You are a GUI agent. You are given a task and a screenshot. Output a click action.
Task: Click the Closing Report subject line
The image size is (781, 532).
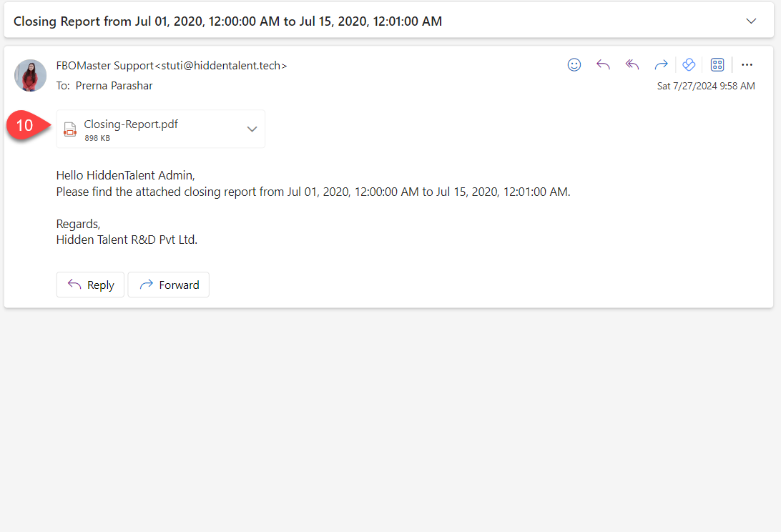click(227, 21)
